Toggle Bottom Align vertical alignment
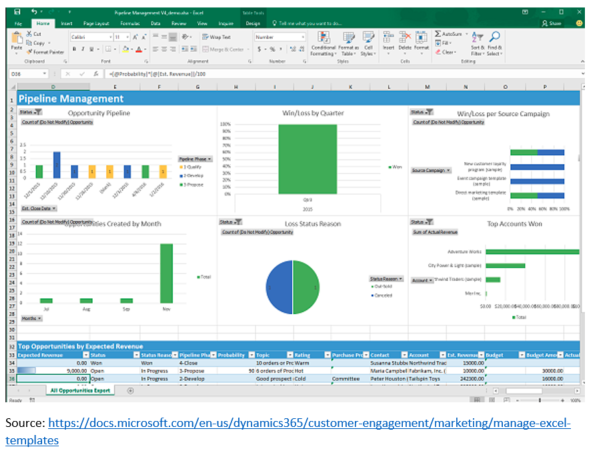 [x=173, y=37]
